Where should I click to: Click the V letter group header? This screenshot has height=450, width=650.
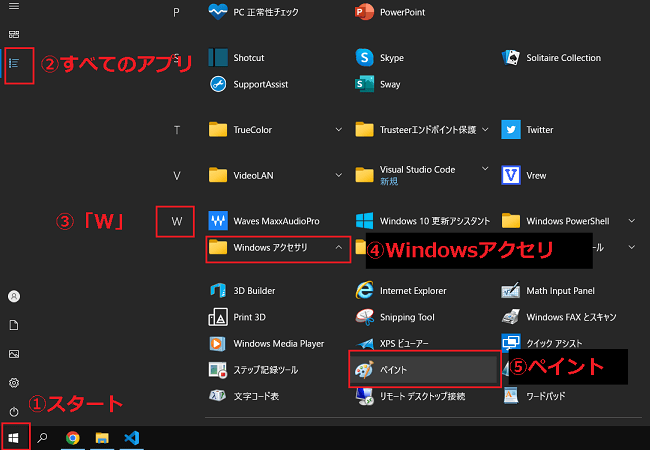point(177,176)
